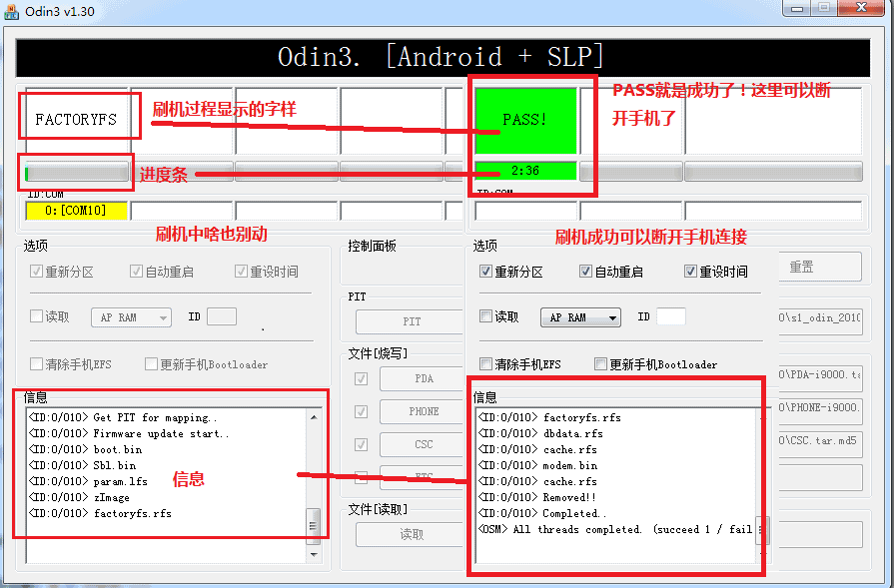The image size is (894, 588).
Task: Enable the active 更新手机Bootloader checkbox in right options
Action: [600, 364]
